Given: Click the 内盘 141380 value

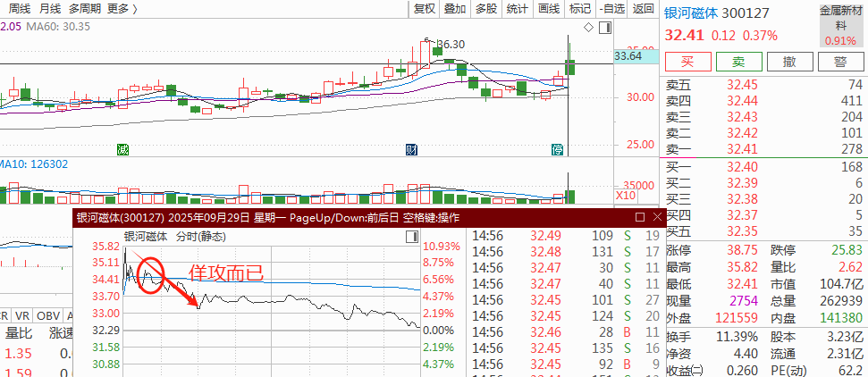Looking at the screenshot, I should point(840,318).
